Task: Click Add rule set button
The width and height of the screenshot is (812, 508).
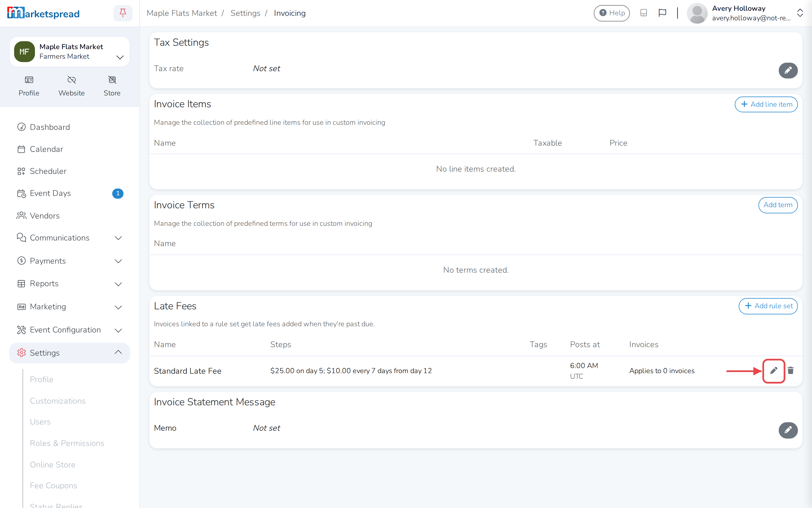Action: 768,306
